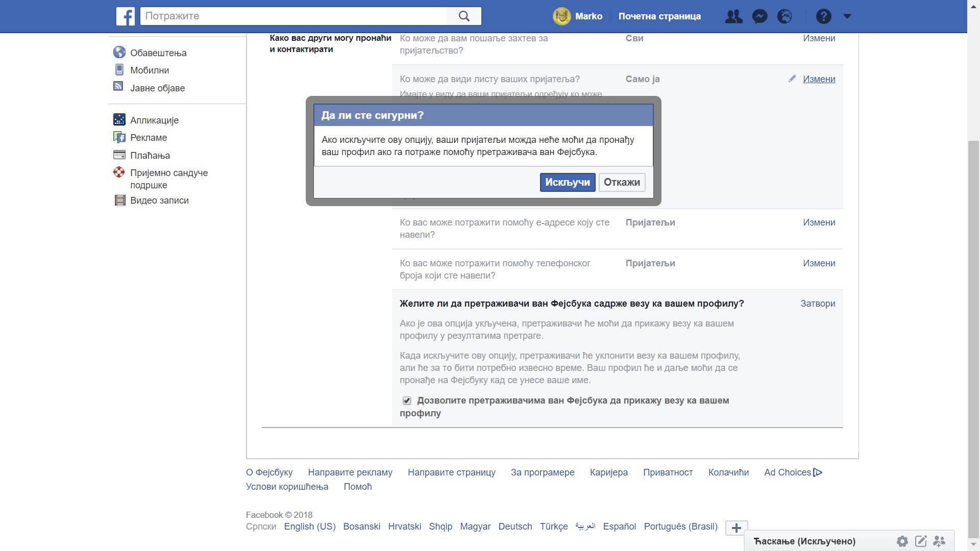Click the Видео записи sidebar icon
Screen dimensions: 980x551
click(119, 200)
